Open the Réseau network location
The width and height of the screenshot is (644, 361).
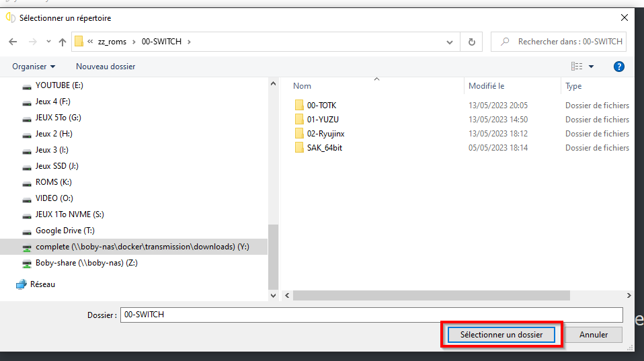[42, 284]
